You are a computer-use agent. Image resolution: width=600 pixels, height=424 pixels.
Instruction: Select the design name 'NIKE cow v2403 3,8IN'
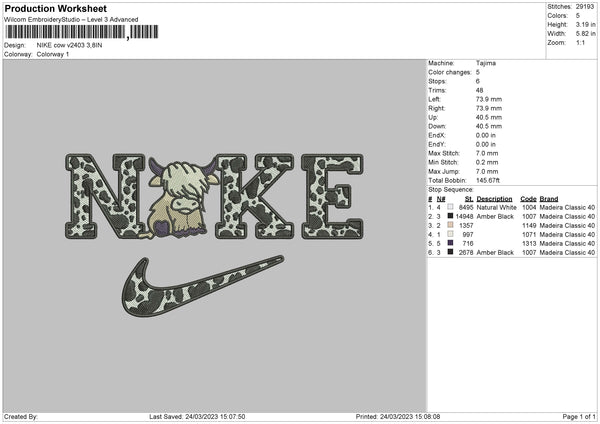point(69,45)
